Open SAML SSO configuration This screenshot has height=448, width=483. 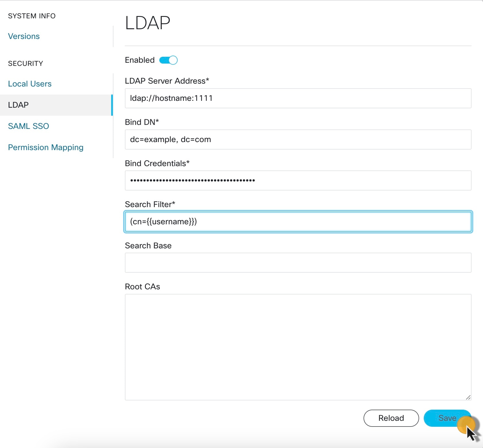[x=28, y=126]
